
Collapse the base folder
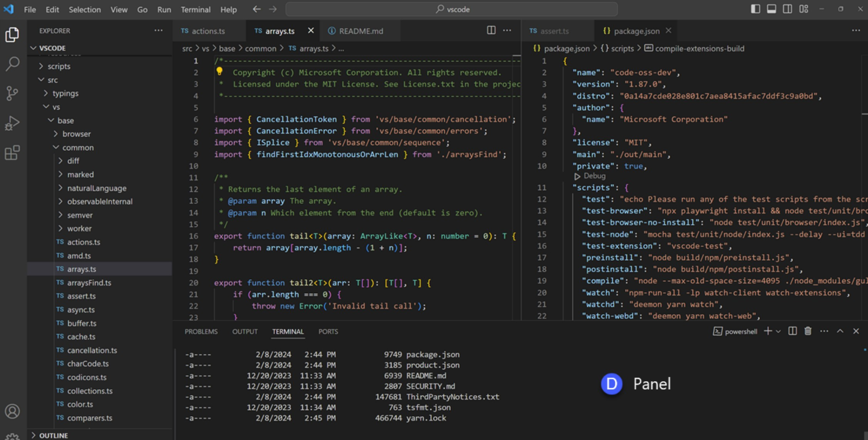(x=99, y=120)
